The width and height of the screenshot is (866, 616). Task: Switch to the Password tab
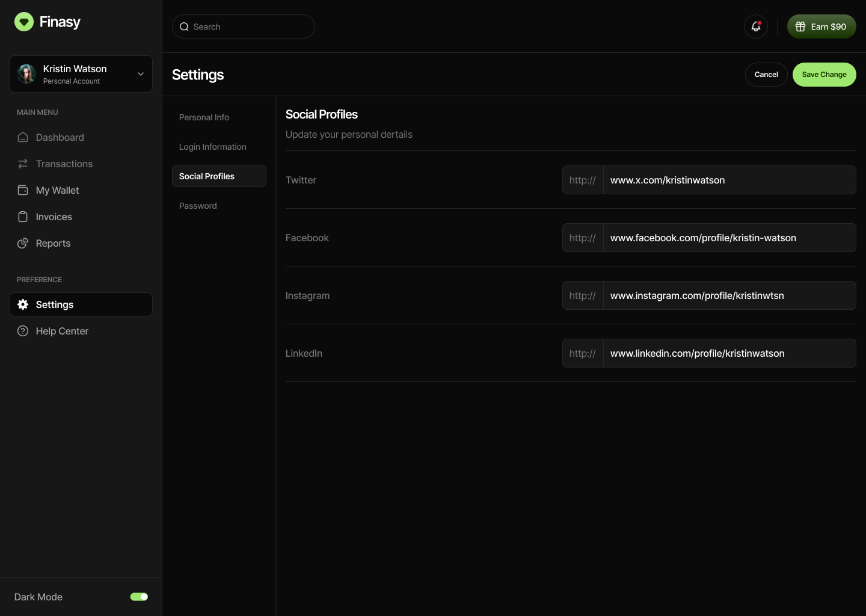219,206
